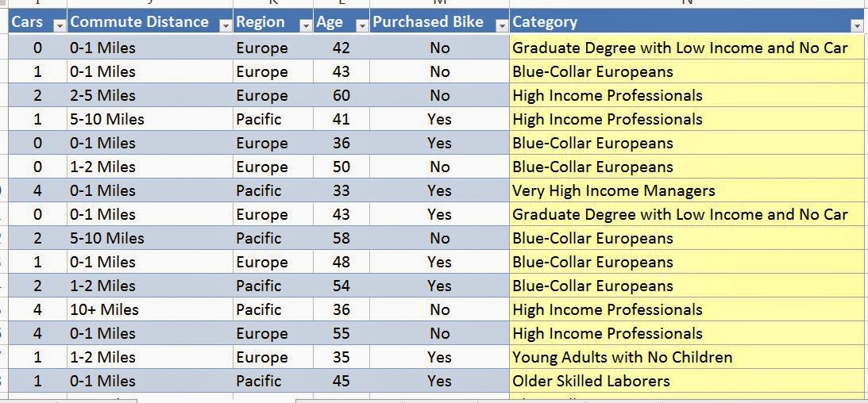Image resolution: width=868 pixels, height=403 pixels.
Task: Click the Purchased Bike header text
Action: (428, 22)
